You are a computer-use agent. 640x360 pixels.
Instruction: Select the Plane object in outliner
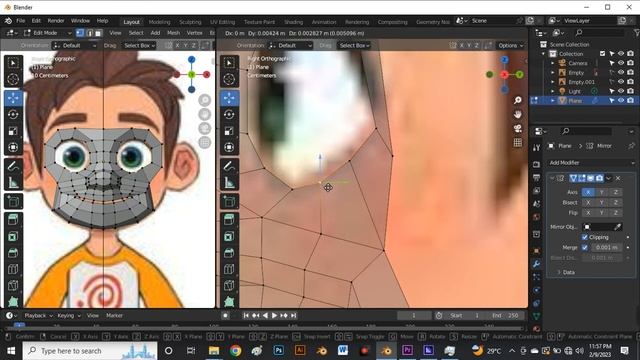point(575,101)
